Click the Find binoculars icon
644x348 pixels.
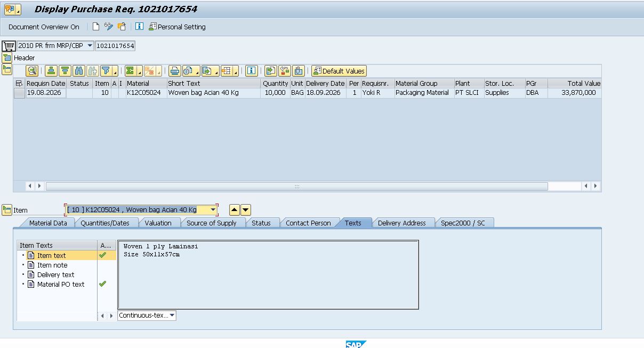coord(79,71)
